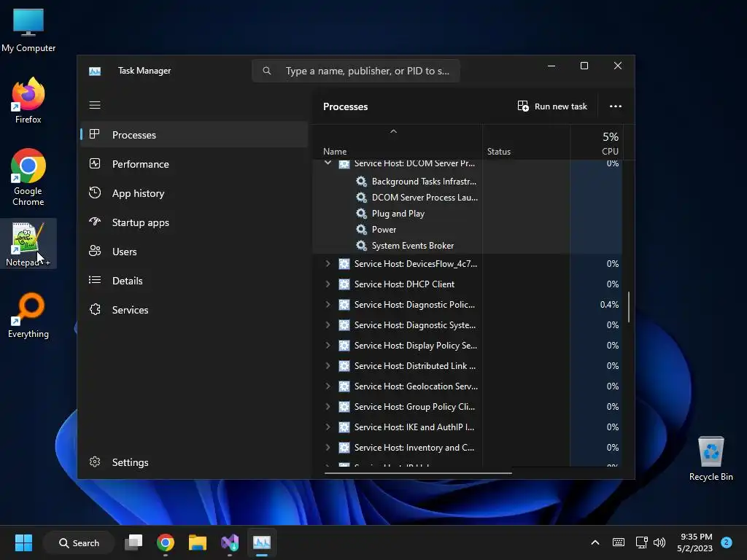The image size is (747, 560).
Task: Click the touch keyboard tray icon
Action: pos(619,542)
